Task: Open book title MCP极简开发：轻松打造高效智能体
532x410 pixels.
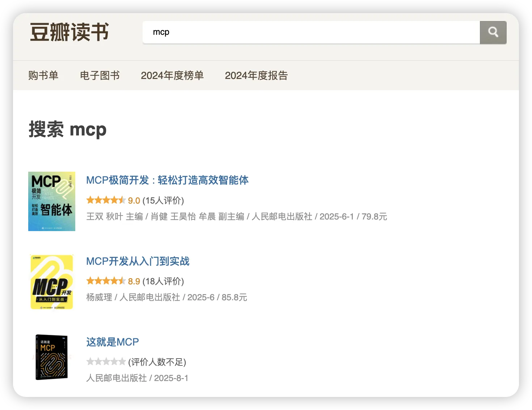Action: [167, 180]
